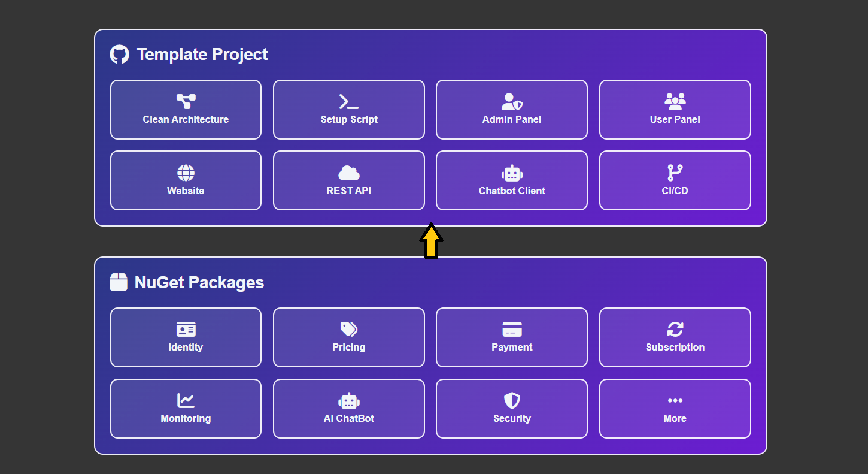Open the Security shield icon
Image resolution: width=868 pixels, height=474 pixels.
(512, 401)
